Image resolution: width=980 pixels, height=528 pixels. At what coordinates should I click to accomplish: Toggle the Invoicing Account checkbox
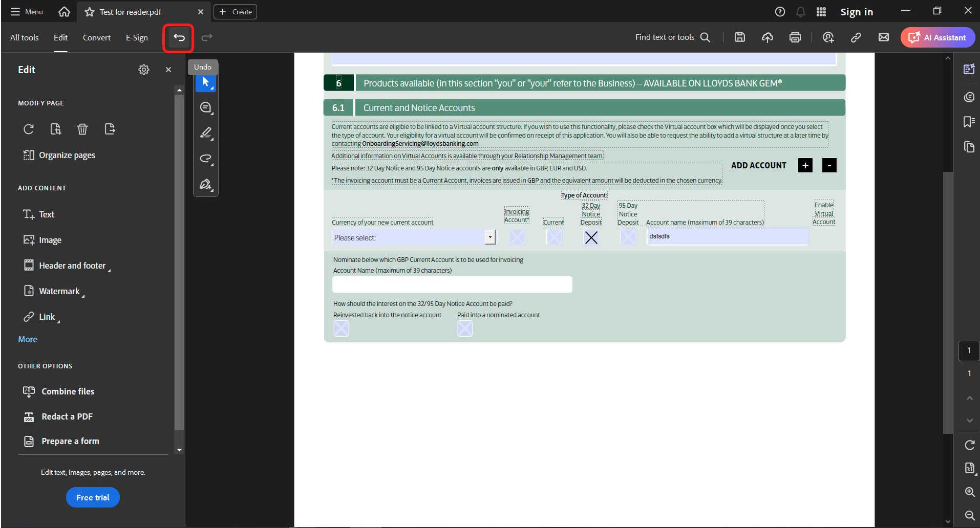pyautogui.click(x=517, y=237)
